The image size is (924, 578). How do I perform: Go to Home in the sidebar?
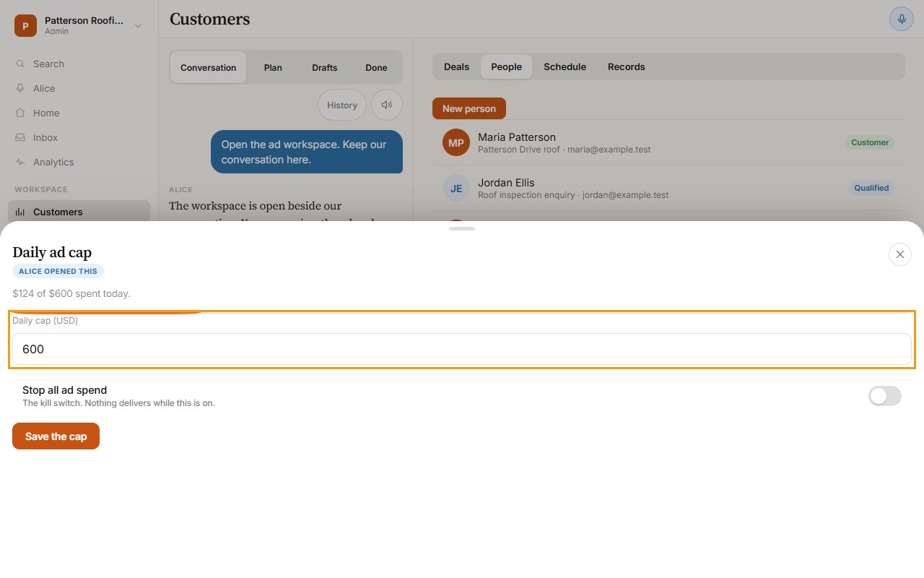(x=79, y=113)
